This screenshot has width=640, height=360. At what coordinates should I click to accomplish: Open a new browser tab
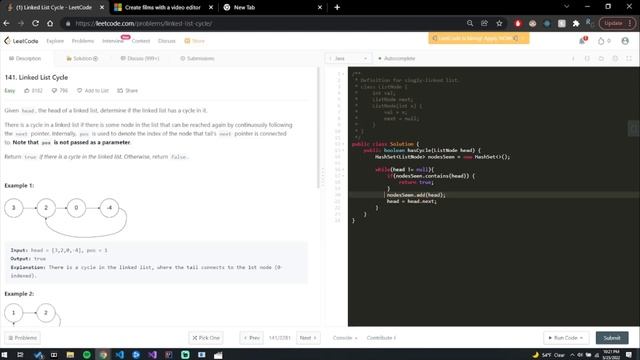point(337,7)
